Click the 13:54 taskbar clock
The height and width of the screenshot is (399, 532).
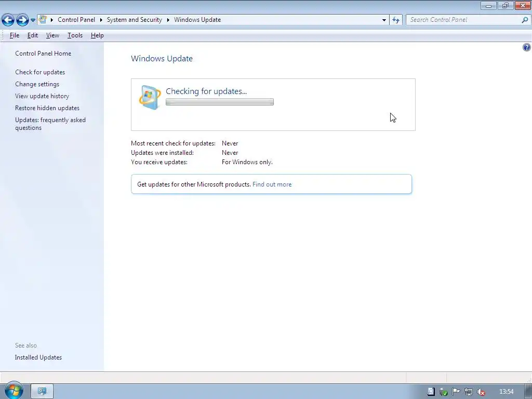(x=506, y=392)
